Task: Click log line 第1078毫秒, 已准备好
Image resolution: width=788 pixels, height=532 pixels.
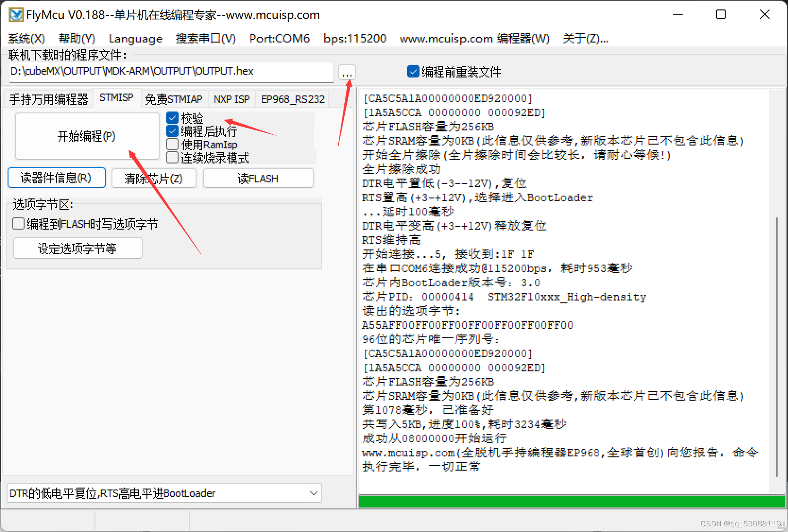Action: click(428, 410)
